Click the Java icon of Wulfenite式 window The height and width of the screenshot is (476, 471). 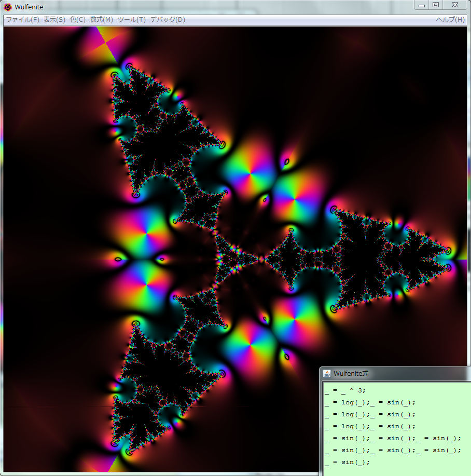327,374
